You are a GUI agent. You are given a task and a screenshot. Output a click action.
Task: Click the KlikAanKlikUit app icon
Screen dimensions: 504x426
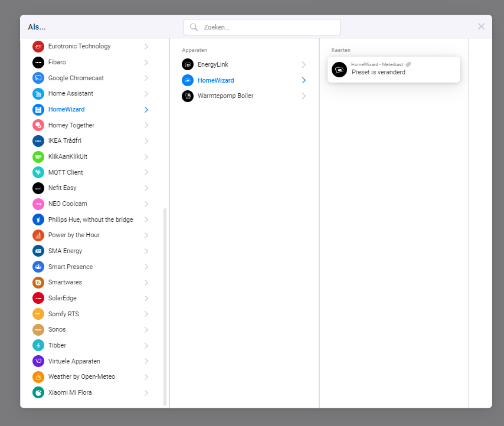(38, 157)
